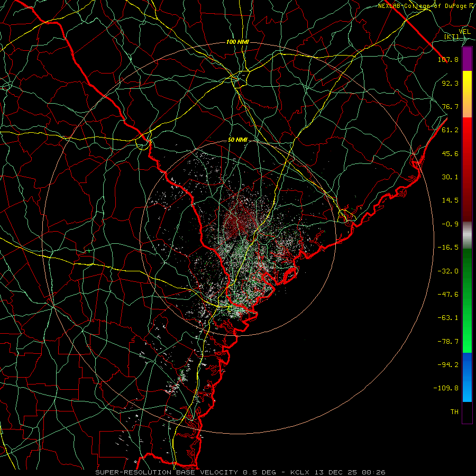Click the gray near-zero segment of the color bar

coord(467,235)
